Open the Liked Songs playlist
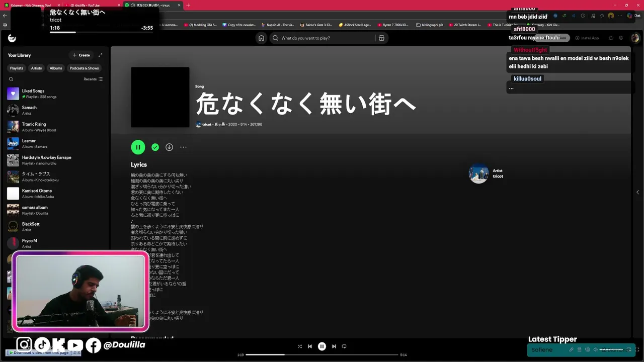Image resolution: width=644 pixels, height=362 pixels. point(55,94)
